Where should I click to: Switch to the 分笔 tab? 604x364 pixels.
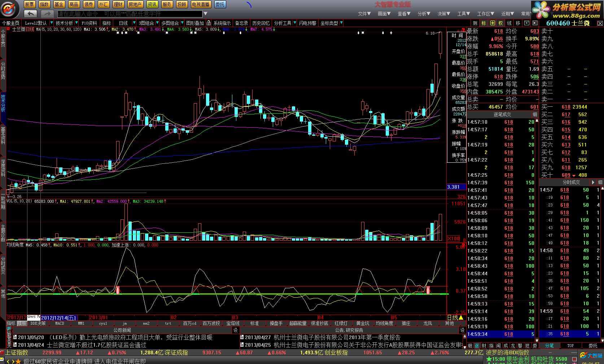[549, 346]
